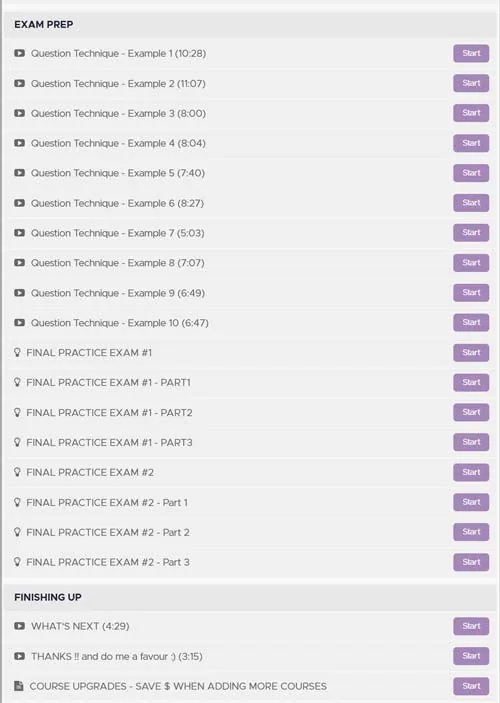This screenshot has width=500, height=703.
Task: Start FINAL PRACTICE EXAM #1 - PART3
Action: tap(471, 442)
